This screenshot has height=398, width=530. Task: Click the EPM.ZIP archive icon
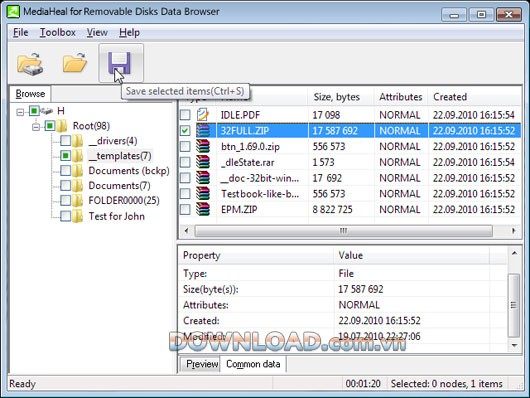(x=203, y=209)
